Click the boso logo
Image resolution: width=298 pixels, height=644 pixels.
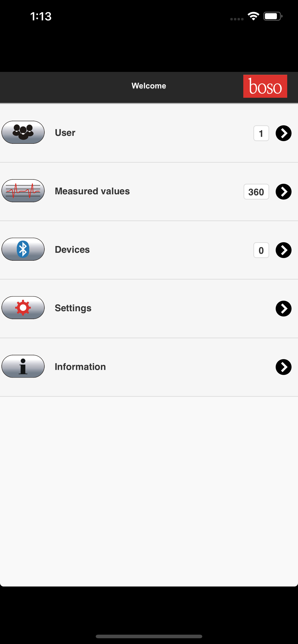click(x=265, y=86)
